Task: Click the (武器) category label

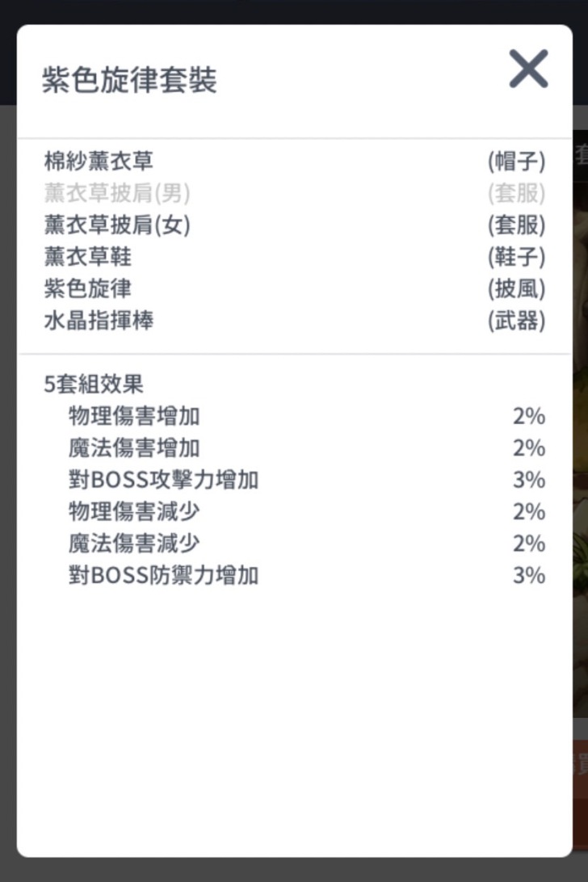Action: tap(516, 321)
